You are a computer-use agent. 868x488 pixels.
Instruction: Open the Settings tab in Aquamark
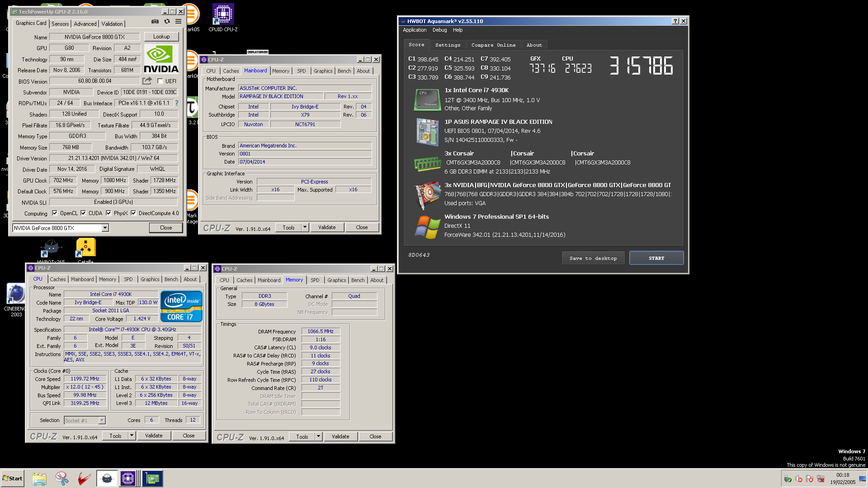pos(448,45)
